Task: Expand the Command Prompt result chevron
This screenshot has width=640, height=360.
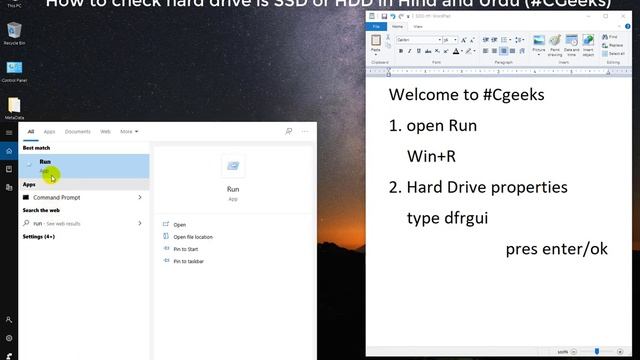Action: tap(140, 197)
